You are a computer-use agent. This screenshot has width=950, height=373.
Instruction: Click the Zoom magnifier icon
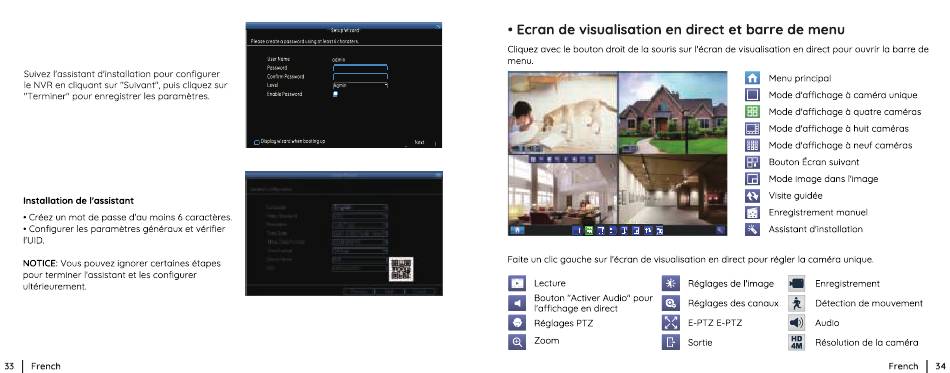[x=516, y=342]
